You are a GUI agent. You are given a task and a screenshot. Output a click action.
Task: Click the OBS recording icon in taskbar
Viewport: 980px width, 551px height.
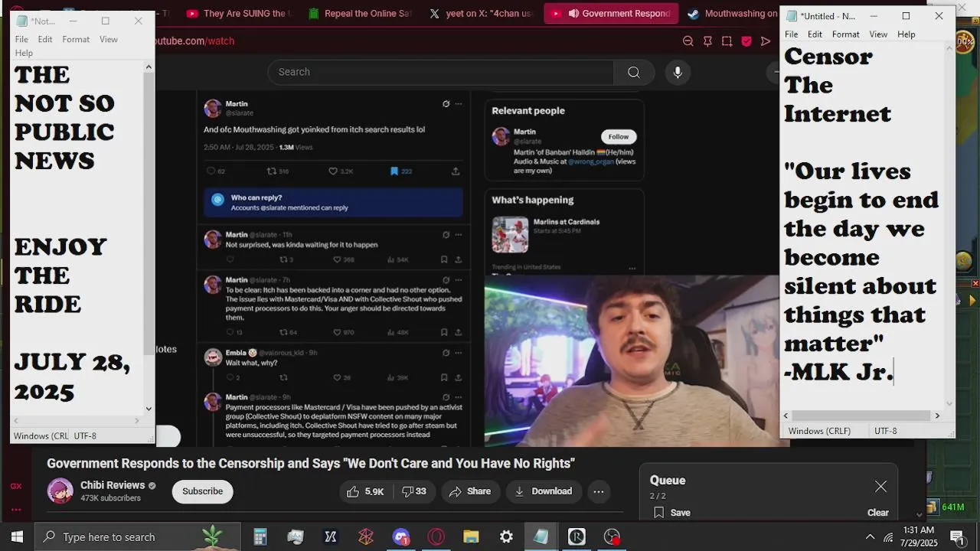pos(612,536)
